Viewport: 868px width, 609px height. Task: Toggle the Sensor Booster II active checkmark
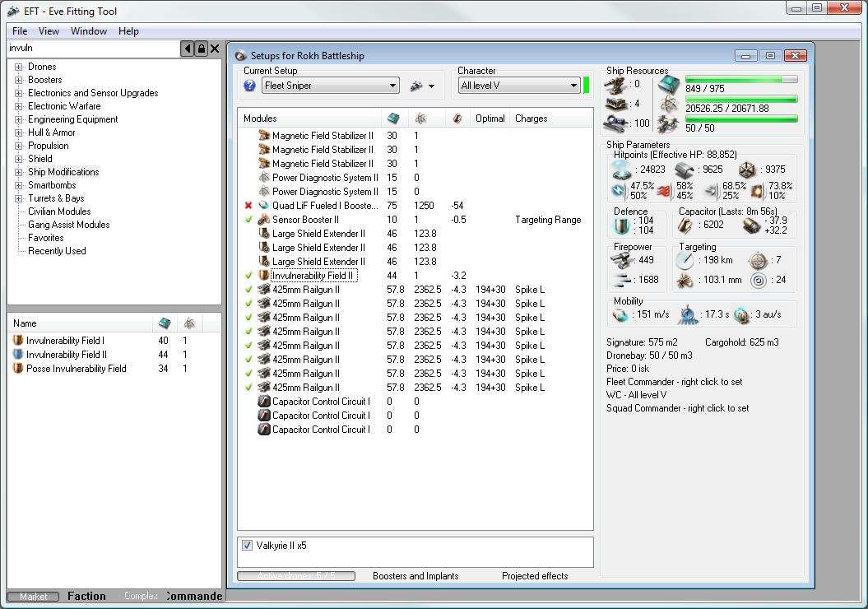[x=248, y=220]
